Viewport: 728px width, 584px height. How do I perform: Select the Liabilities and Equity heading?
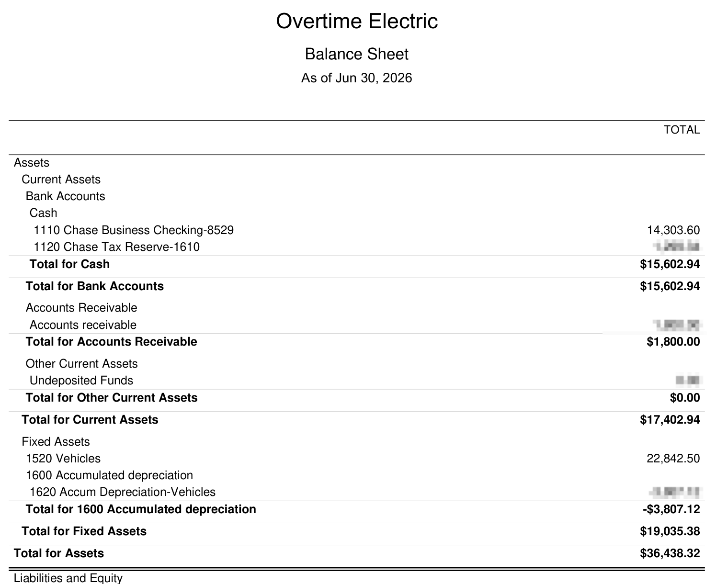68,578
